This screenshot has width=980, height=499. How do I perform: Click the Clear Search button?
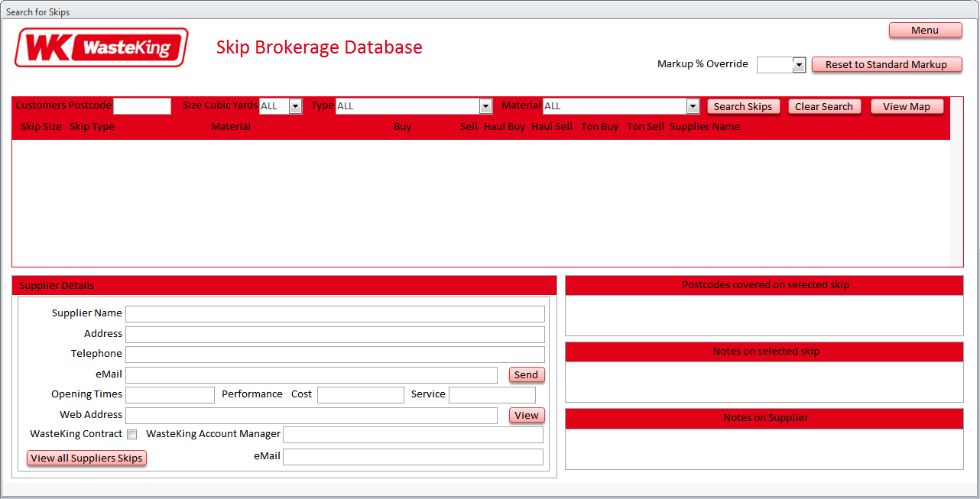pos(824,107)
